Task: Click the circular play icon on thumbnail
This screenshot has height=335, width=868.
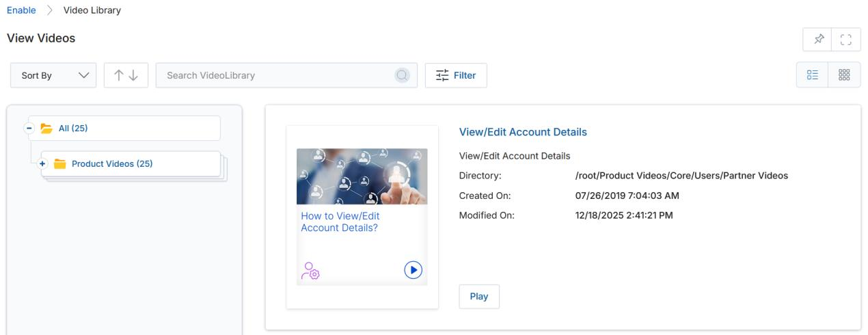Action: click(x=413, y=270)
